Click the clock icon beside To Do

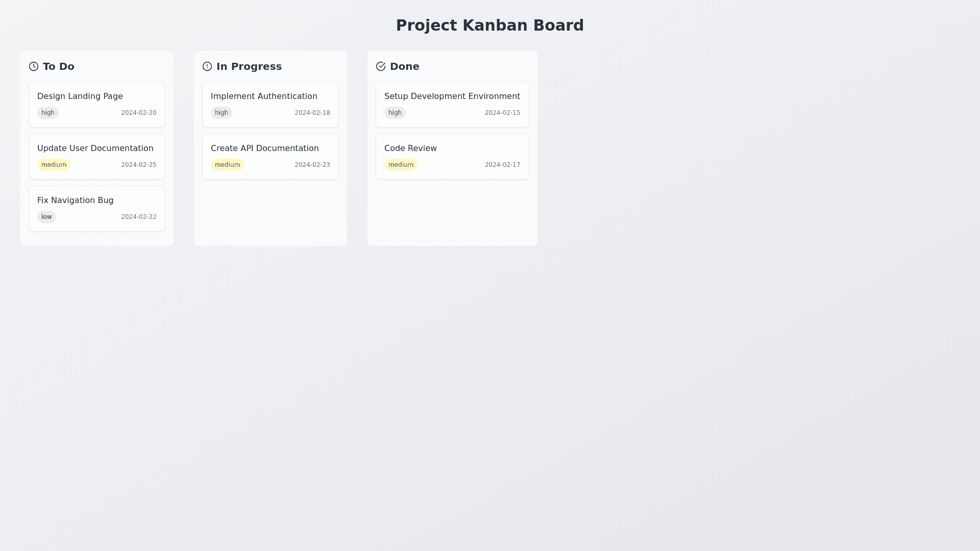pos(34,66)
